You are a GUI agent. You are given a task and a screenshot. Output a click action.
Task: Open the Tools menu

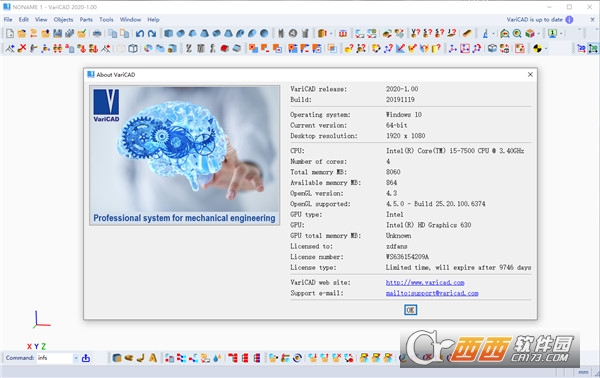pyautogui.click(x=106, y=20)
